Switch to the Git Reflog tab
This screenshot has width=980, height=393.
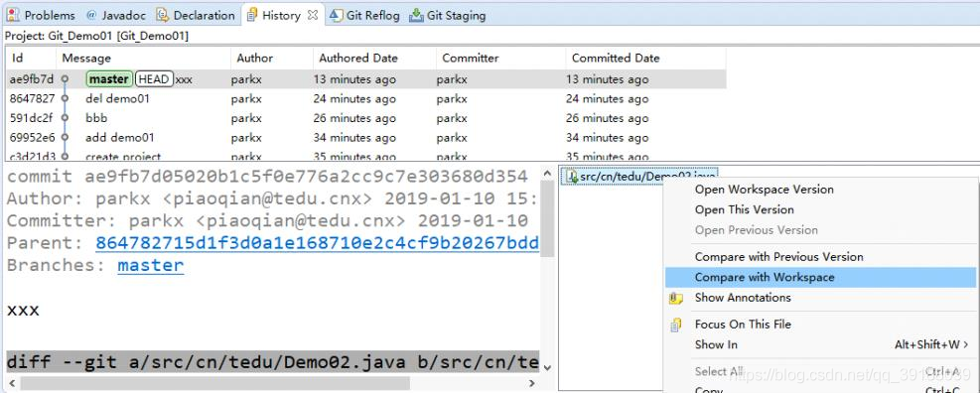click(x=365, y=15)
